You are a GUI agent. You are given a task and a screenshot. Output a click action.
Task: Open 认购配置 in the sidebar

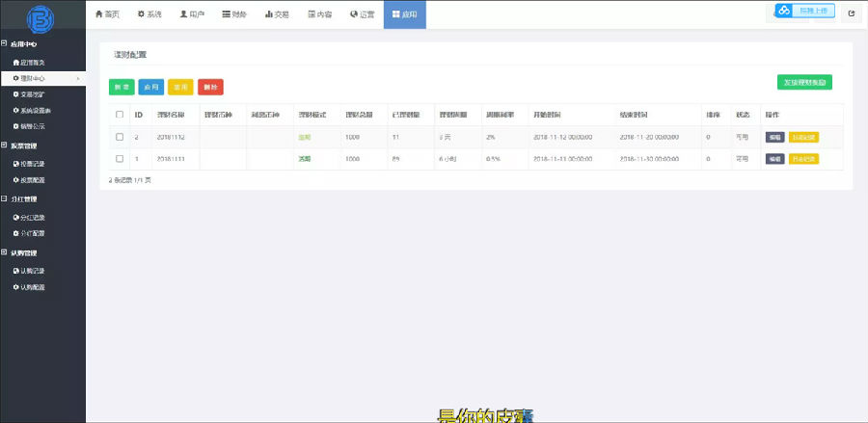coord(32,287)
